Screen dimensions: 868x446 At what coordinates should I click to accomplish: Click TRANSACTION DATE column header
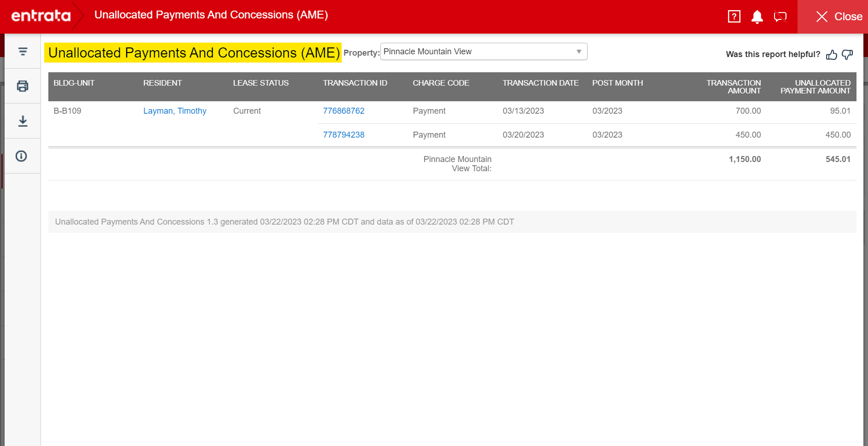click(x=541, y=83)
